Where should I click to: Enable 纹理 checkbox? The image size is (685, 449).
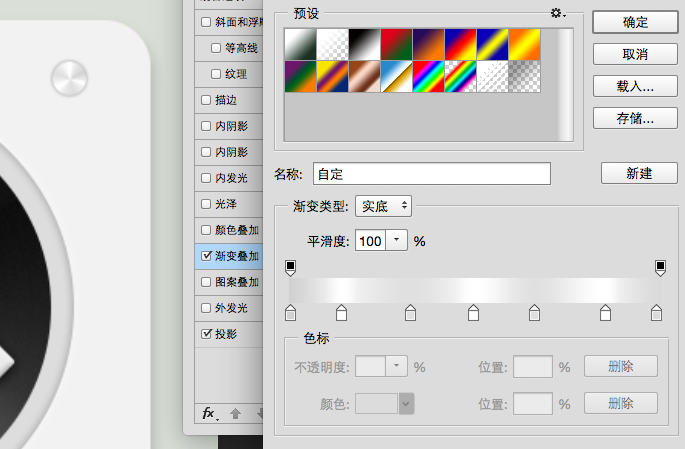[x=216, y=74]
